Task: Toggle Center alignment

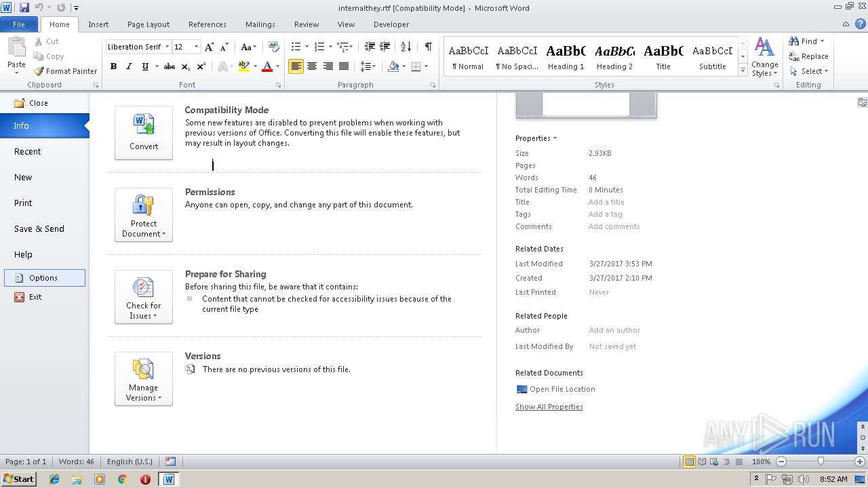Action: (312, 66)
